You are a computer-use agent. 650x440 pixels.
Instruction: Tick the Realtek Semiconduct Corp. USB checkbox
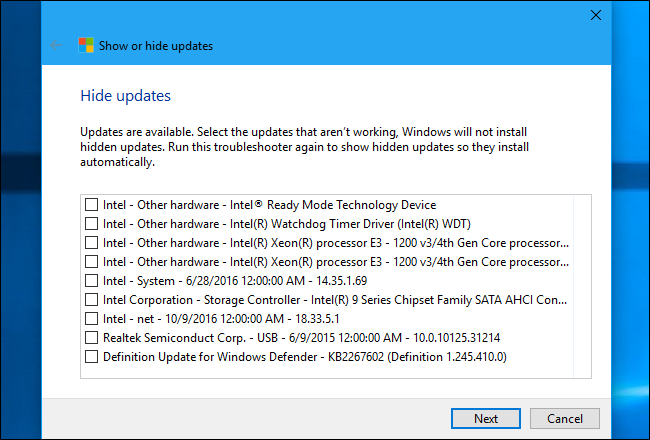pos(92,337)
